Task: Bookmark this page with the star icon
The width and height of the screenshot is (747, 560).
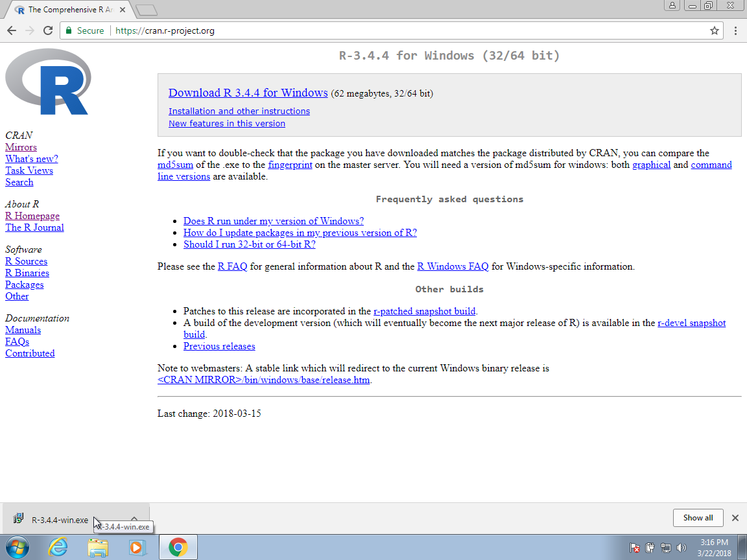Action: coord(715,30)
